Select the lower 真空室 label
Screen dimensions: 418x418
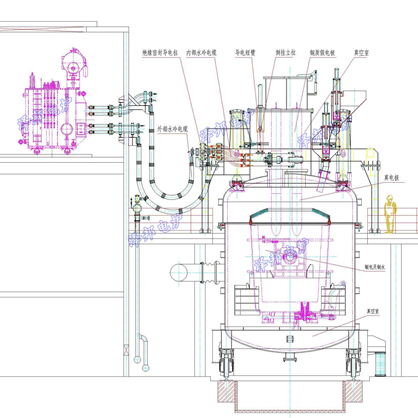coord(373,311)
